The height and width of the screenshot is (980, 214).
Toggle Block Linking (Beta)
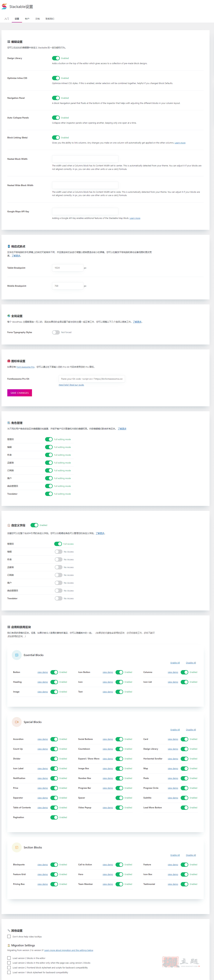[56, 137]
